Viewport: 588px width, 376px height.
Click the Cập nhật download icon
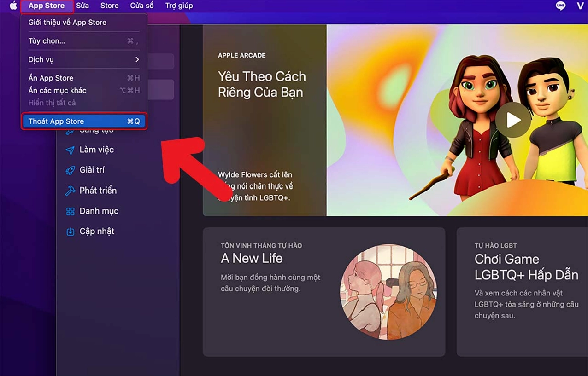[70, 231]
